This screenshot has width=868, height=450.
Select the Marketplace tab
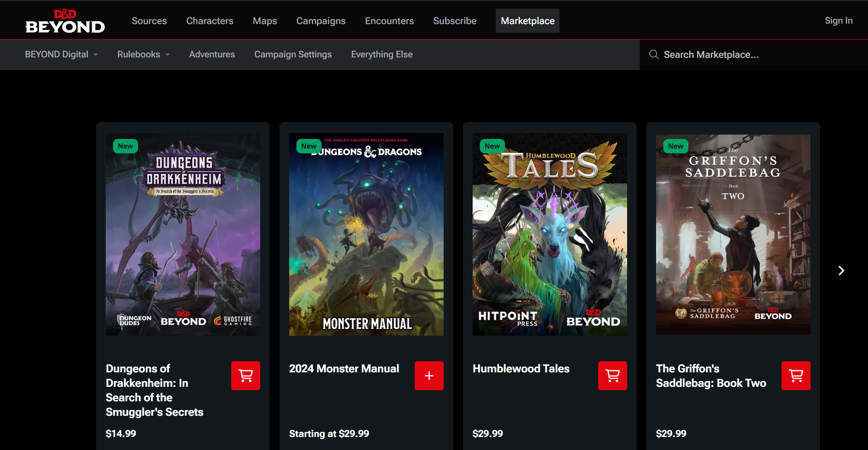pyautogui.click(x=528, y=21)
